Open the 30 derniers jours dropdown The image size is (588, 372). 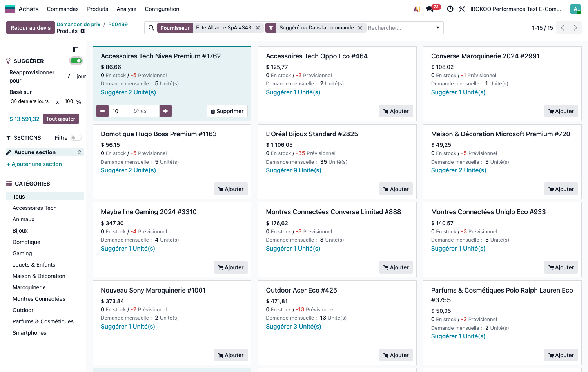pyautogui.click(x=31, y=101)
